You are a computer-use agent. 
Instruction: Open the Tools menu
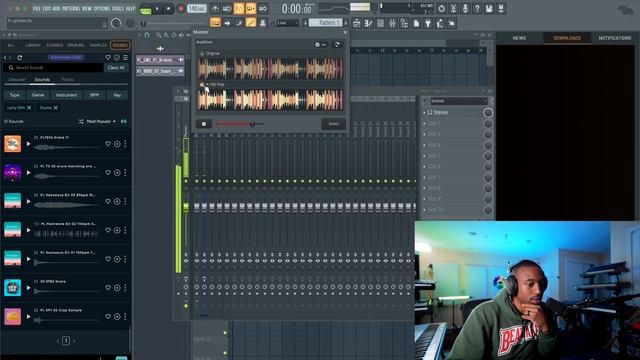tap(119, 9)
